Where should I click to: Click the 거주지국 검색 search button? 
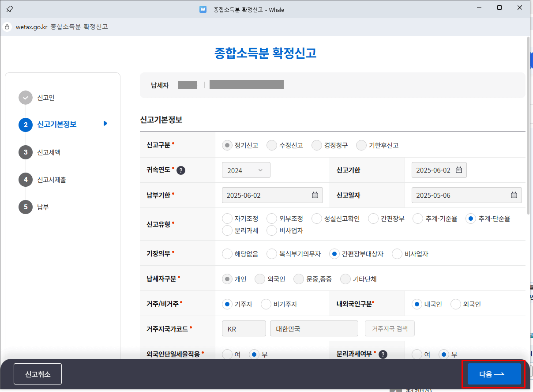390,328
